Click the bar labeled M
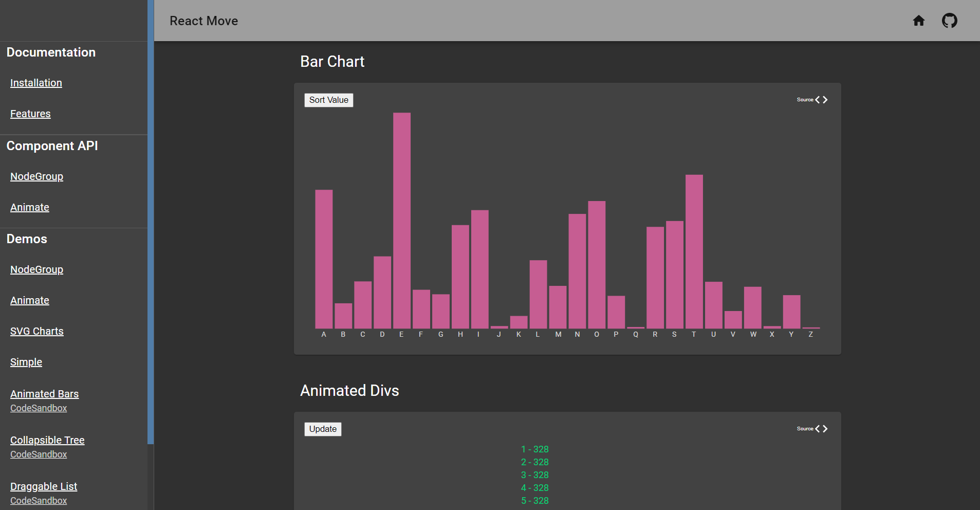980x510 pixels. 558,307
